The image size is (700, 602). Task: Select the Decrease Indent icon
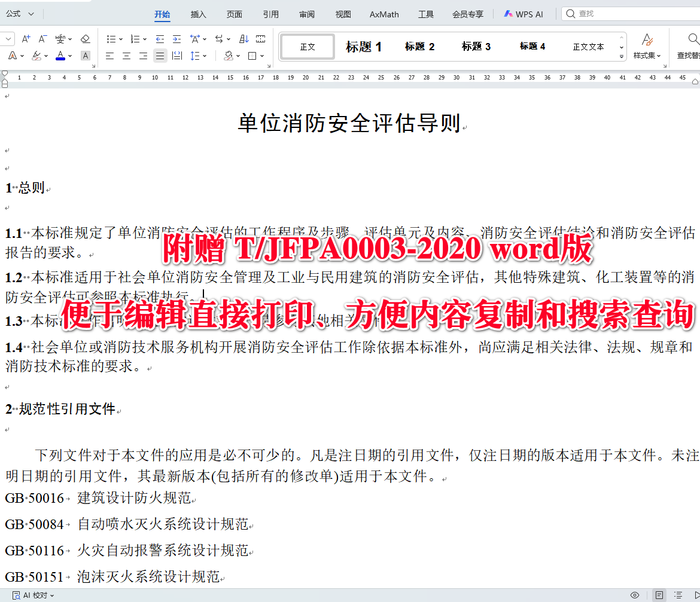pos(159,39)
